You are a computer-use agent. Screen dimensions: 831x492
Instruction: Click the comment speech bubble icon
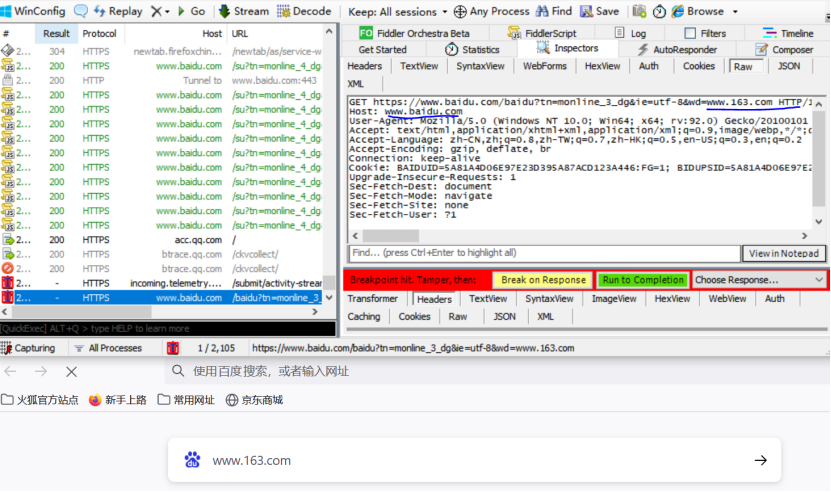point(81,11)
